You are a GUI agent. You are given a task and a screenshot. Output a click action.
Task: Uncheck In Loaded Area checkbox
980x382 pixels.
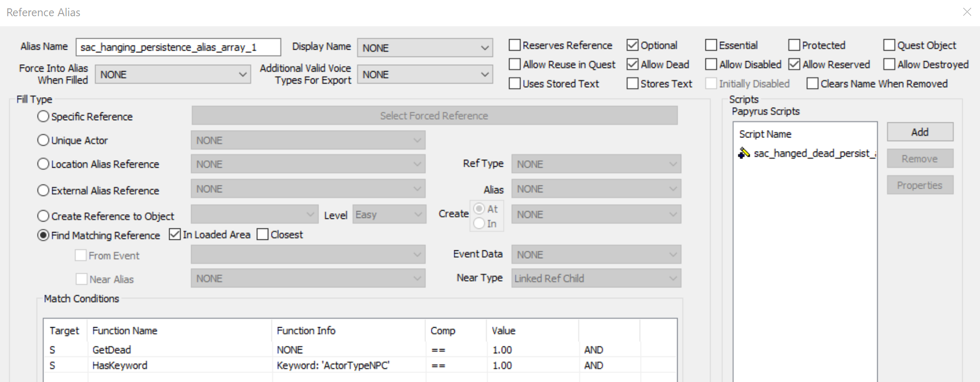point(175,235)
